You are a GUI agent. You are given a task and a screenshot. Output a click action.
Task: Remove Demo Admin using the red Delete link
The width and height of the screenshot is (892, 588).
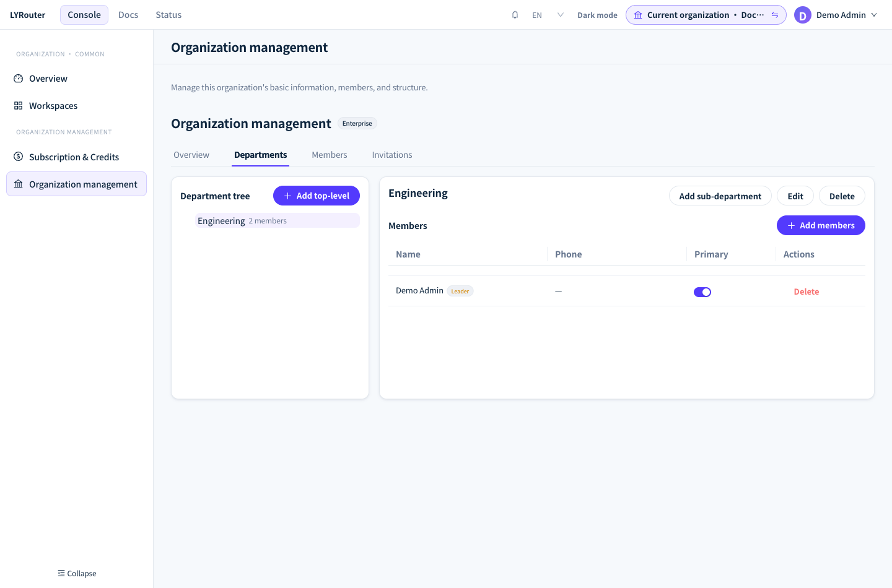pos(807,292)
